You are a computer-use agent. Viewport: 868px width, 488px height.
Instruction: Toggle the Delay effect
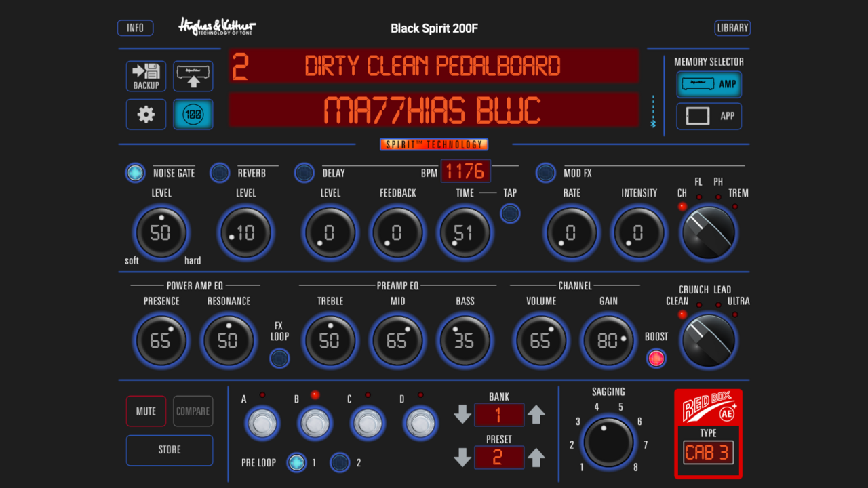pyautogui.click(x=304, y=173)
